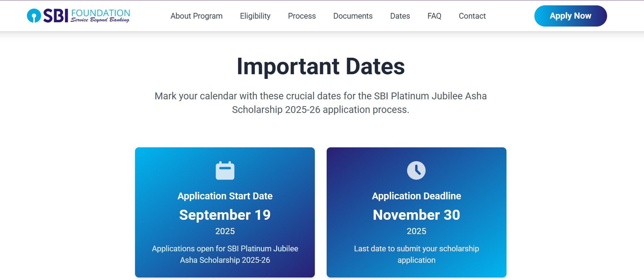Click the Application Deadline title

point(416,196)
